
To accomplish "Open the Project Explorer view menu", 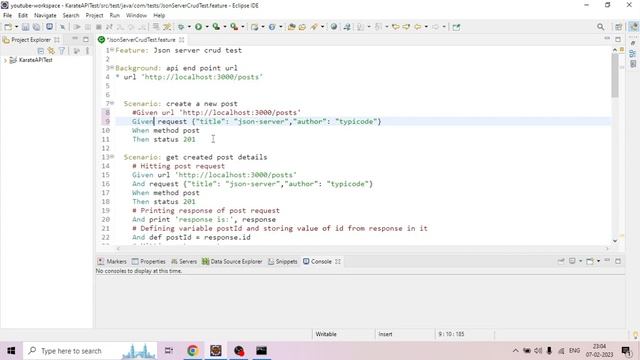I will [x=87, y=51].
